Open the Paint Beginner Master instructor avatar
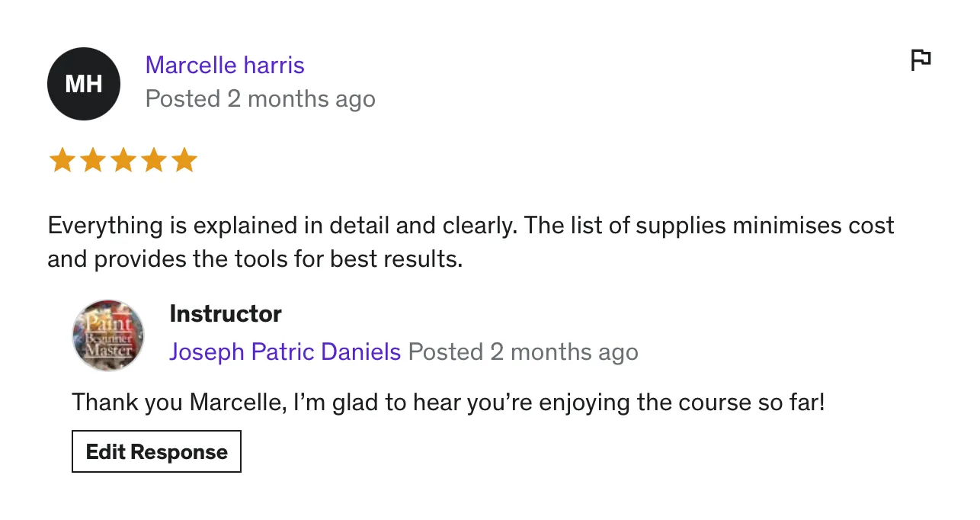Viewport: 980px width, 520px height. tap(108, 335)
